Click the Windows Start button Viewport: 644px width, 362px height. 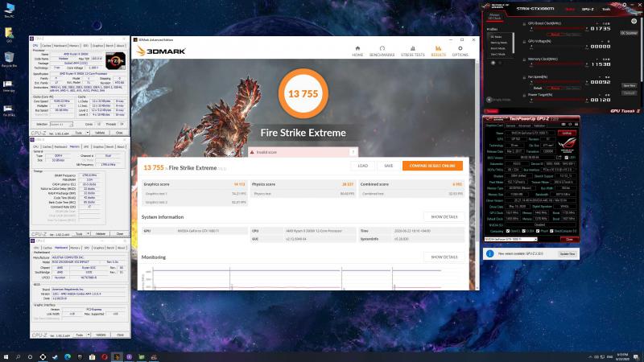tap(6, 356)
